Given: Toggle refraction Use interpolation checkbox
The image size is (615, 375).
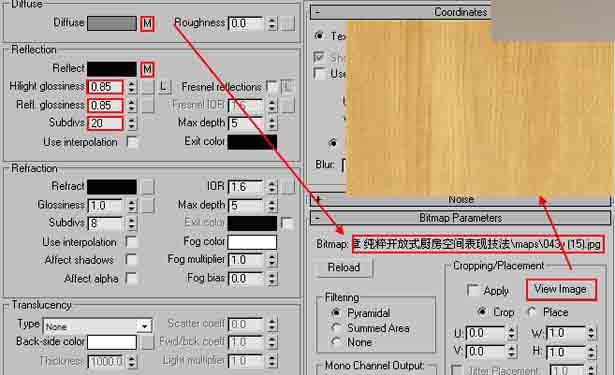Looking at the screenshot, I should click(132, 242).
